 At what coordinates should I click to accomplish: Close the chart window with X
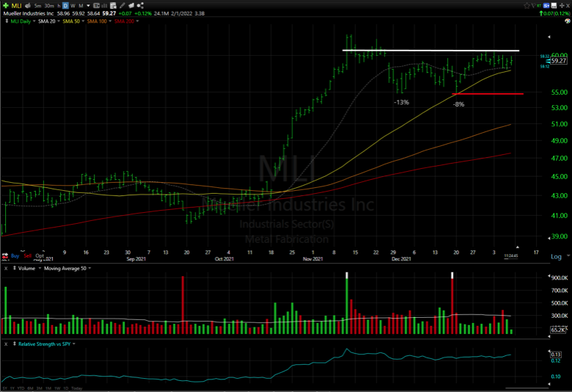pyautogui.click(x=568, y=5)
